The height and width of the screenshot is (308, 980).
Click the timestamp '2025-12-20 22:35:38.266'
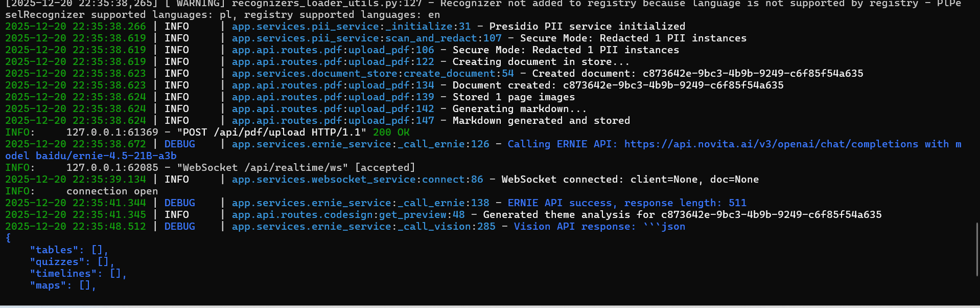pos(75,26)
